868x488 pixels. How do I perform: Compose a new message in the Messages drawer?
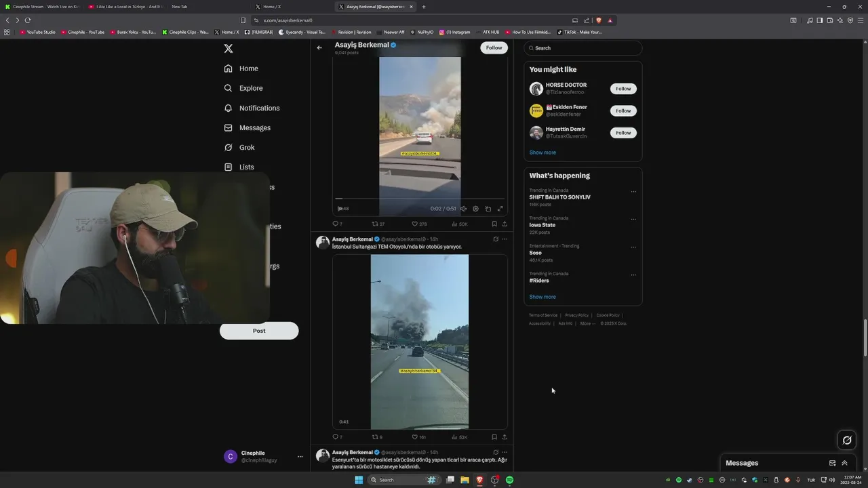pyautogui.click(x=832, y=463)
